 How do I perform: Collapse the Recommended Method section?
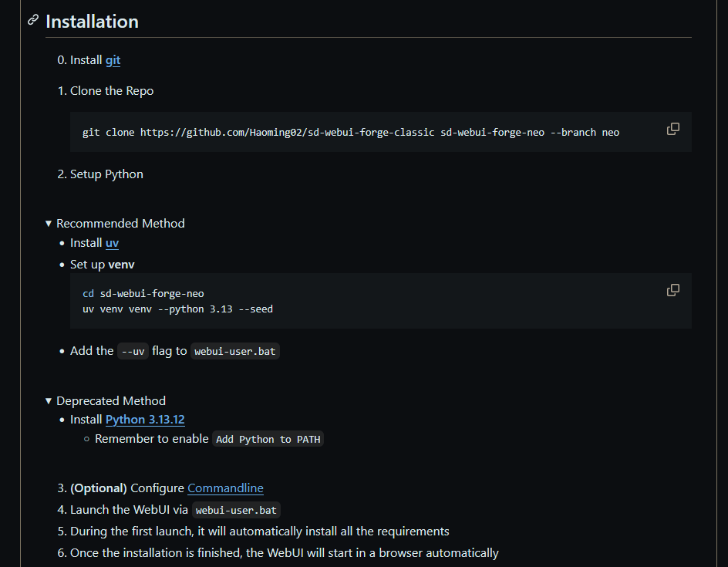tap(116, 224)
